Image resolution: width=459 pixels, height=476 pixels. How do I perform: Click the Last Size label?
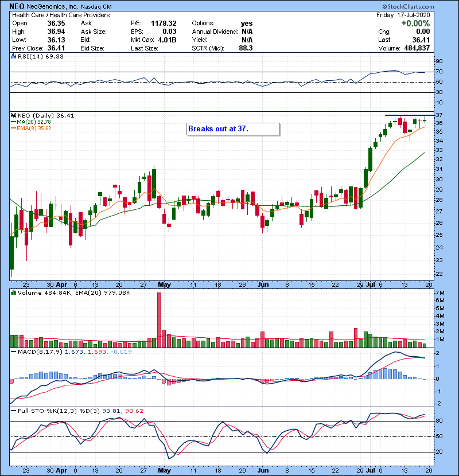144,48
